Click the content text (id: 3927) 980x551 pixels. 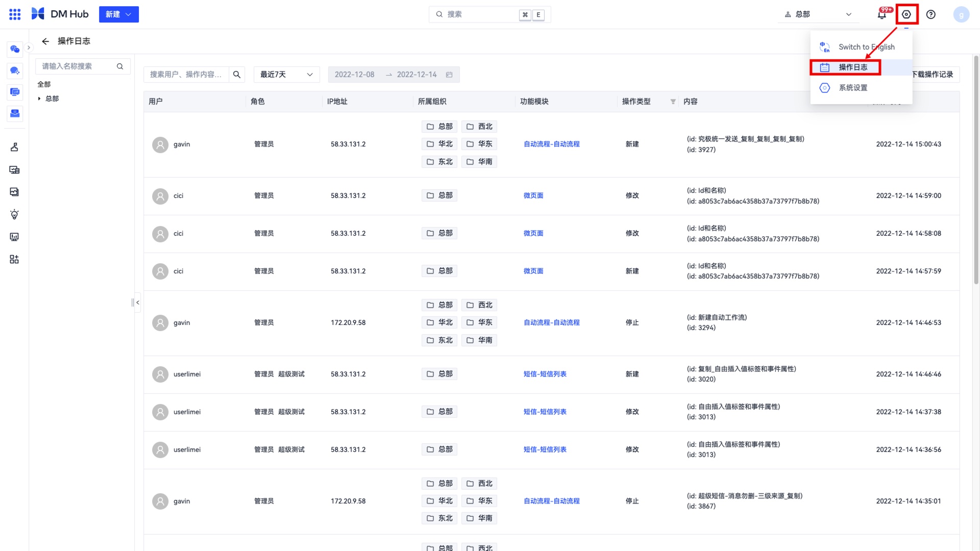coord(701,149)
